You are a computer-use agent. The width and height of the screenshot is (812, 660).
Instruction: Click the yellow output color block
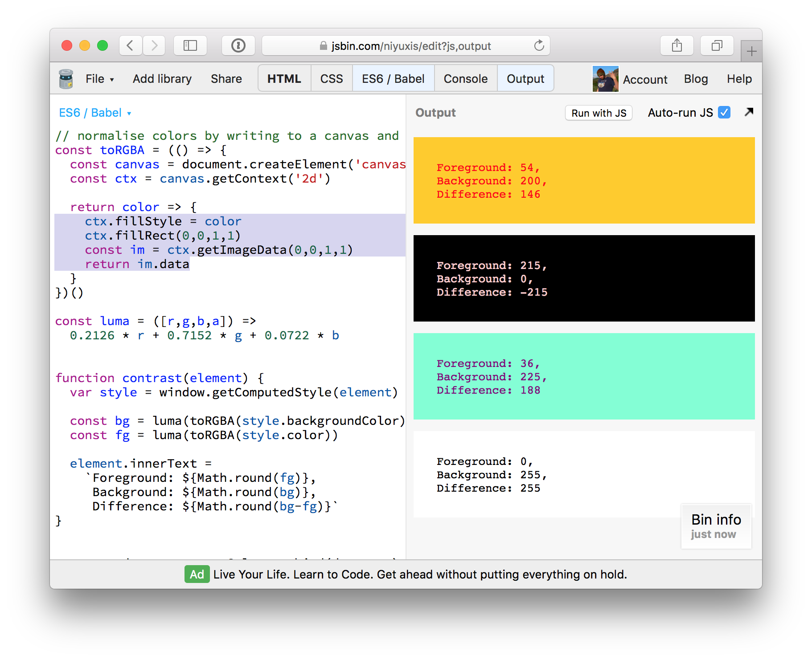point(584,180)
